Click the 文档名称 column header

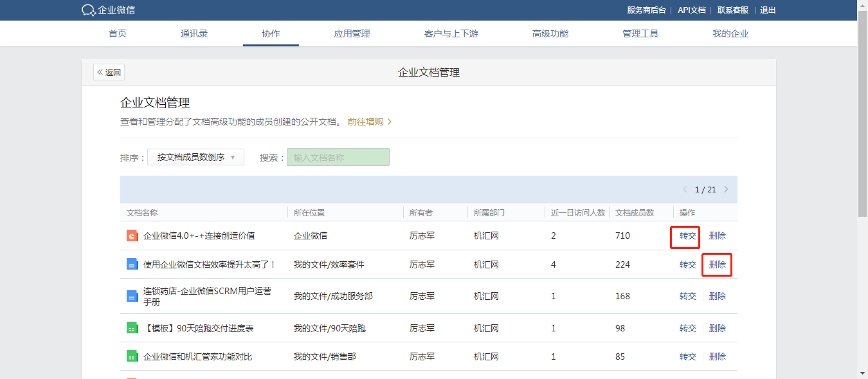[x=142, y=212]
